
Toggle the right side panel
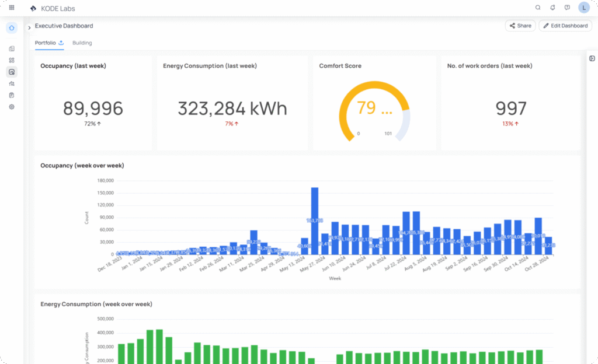coord(592,58)
